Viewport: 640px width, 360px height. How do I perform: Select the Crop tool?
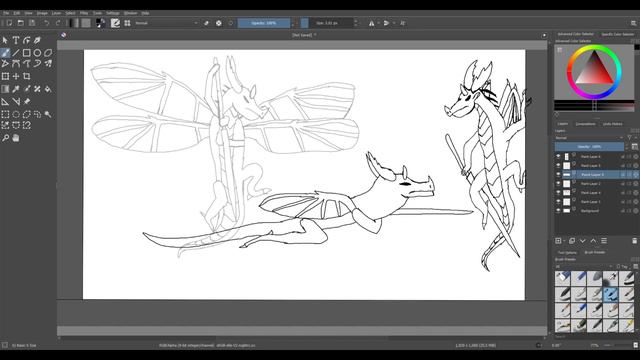(x=27, y=76)
